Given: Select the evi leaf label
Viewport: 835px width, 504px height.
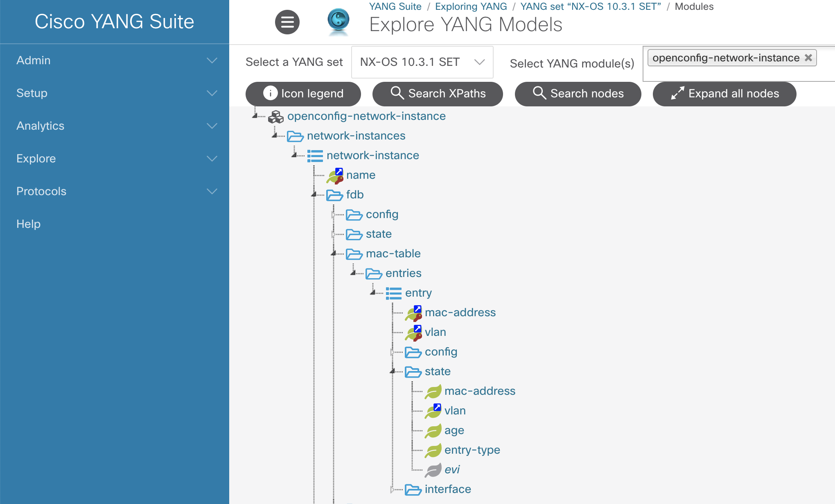Looking at the screenshot, I should pyautogui.click(x=452, y=470).
